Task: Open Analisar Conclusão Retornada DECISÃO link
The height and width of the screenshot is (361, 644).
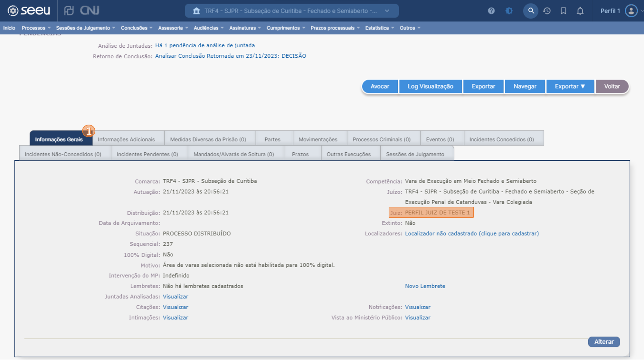Action: 231,56
